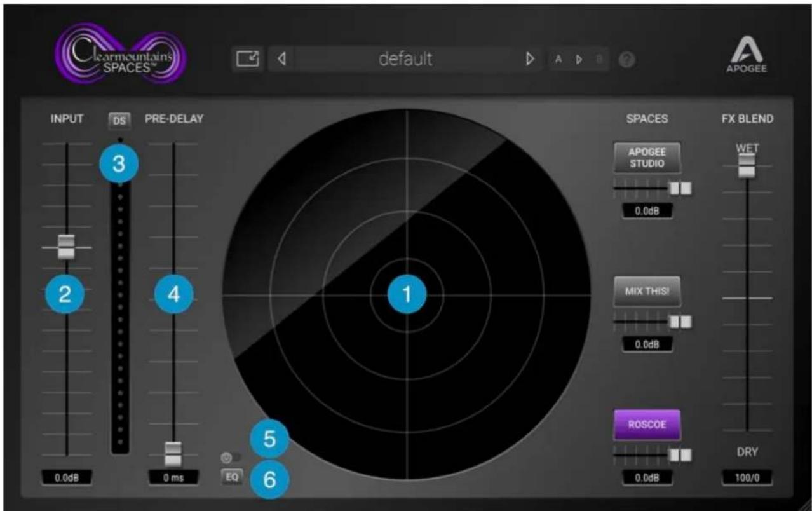Image resolution: width=812 pixels, height=511 pixels.
Task: Click the input level meter
Action: click(x=119, y=294)
